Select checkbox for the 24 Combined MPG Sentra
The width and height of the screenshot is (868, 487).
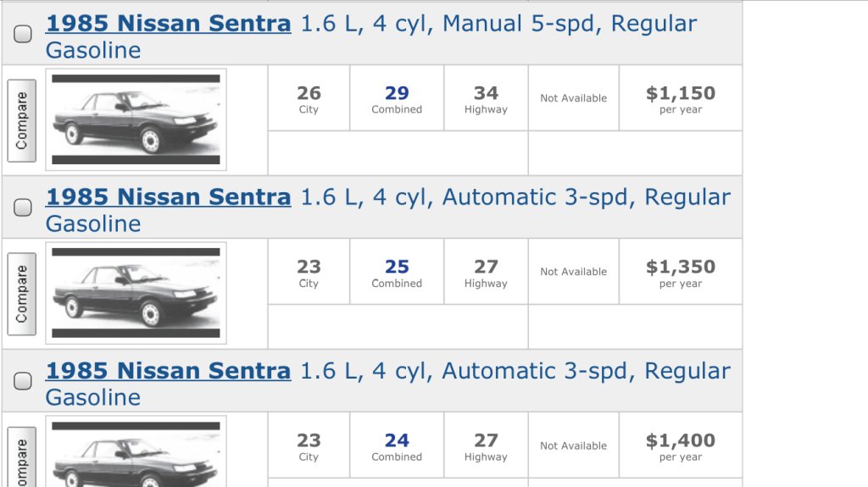pos(23,381)
